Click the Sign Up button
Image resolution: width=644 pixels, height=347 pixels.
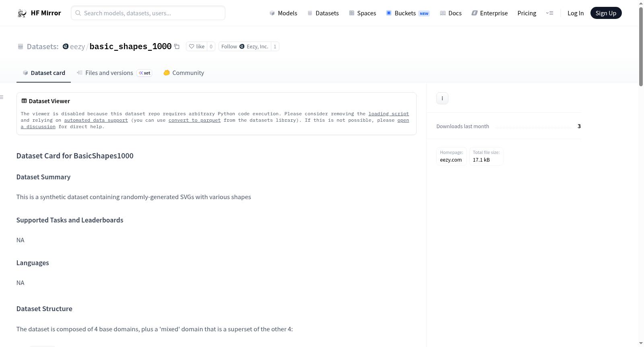pyautogui.click(x=606, y=13)
